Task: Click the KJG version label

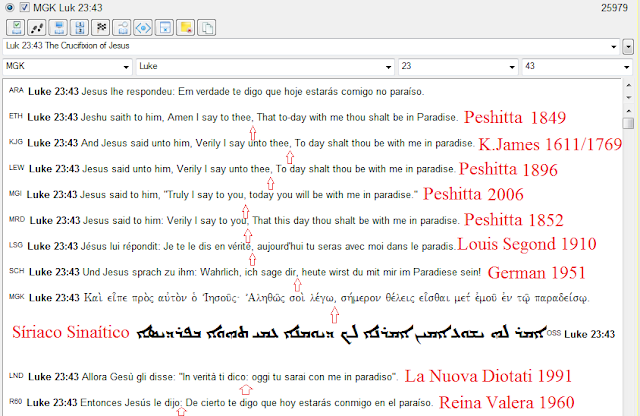Action: [16, 142]
